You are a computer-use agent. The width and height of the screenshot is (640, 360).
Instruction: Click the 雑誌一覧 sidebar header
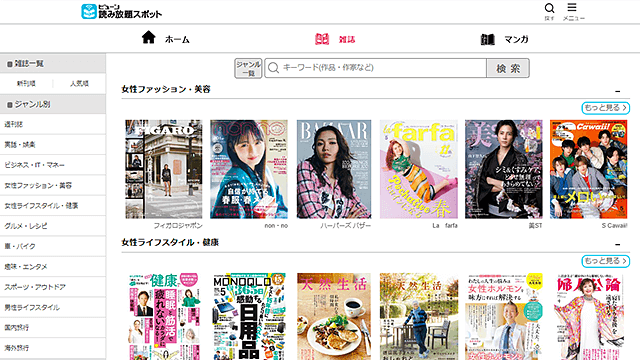[x=53, y=63]
